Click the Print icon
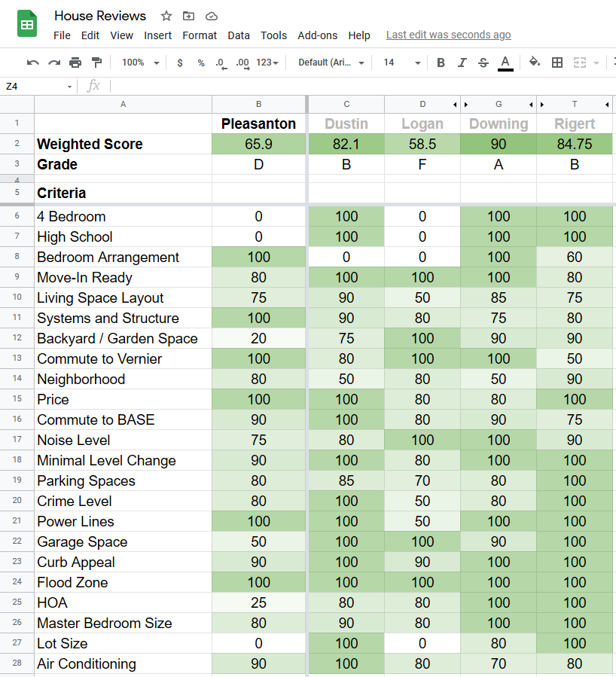 point(75,63)
